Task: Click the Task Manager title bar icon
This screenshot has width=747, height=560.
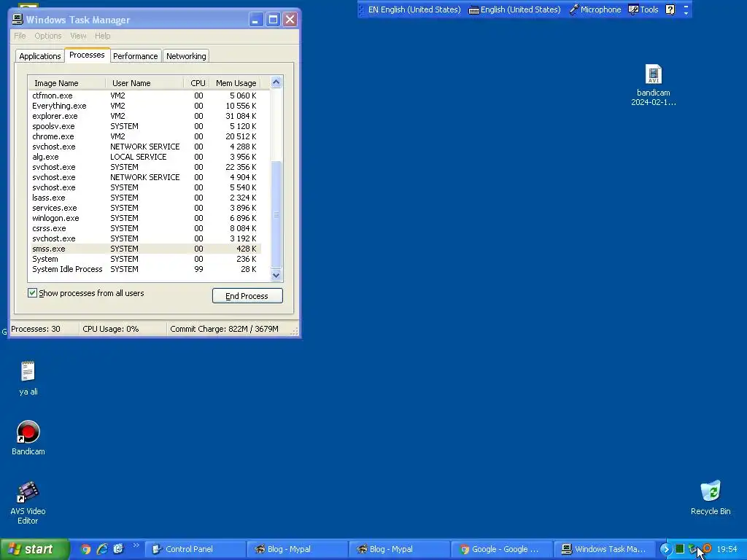Action: click(18, 20)
